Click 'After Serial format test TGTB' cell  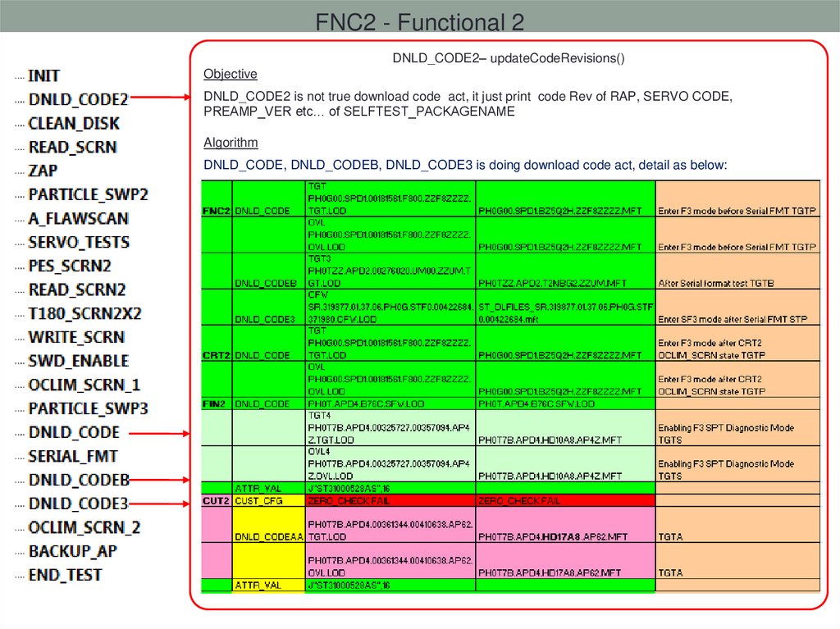(x=737, y=271)
